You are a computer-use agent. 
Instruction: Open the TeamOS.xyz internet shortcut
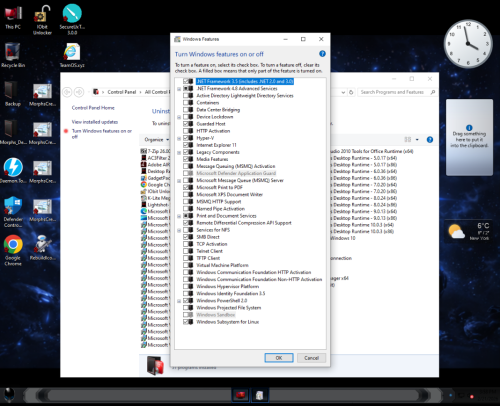coord(72,55)
